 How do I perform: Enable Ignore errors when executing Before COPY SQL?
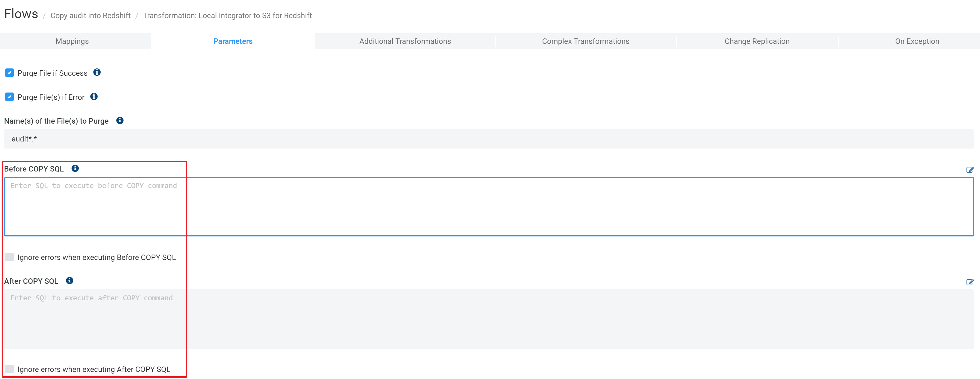point(9,257)
